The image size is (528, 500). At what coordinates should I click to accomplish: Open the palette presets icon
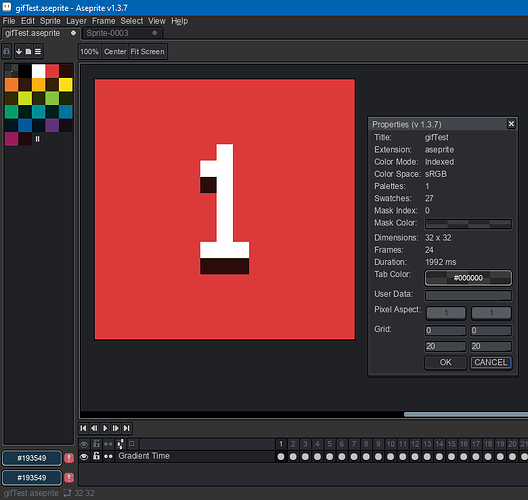coord(28,52)
